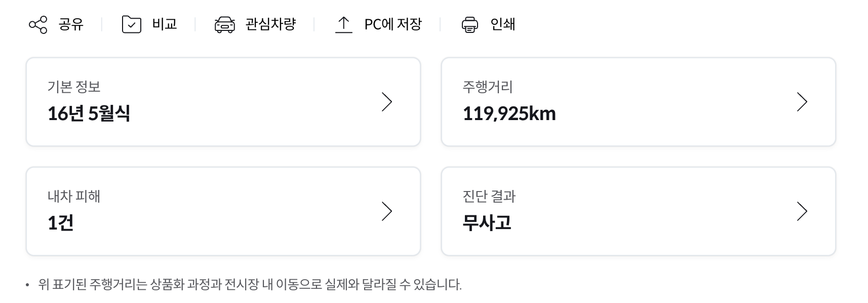Open the 무사고 diagnosis result value
The image size is (868, 303).
(487, 223)
